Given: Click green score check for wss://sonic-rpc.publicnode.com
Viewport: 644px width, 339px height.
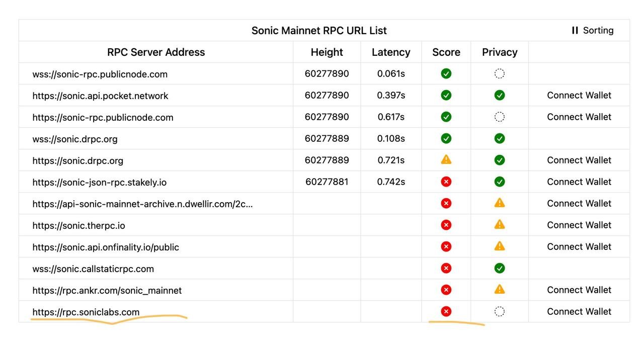Looking at the screenshot, I should pos(446,74).
